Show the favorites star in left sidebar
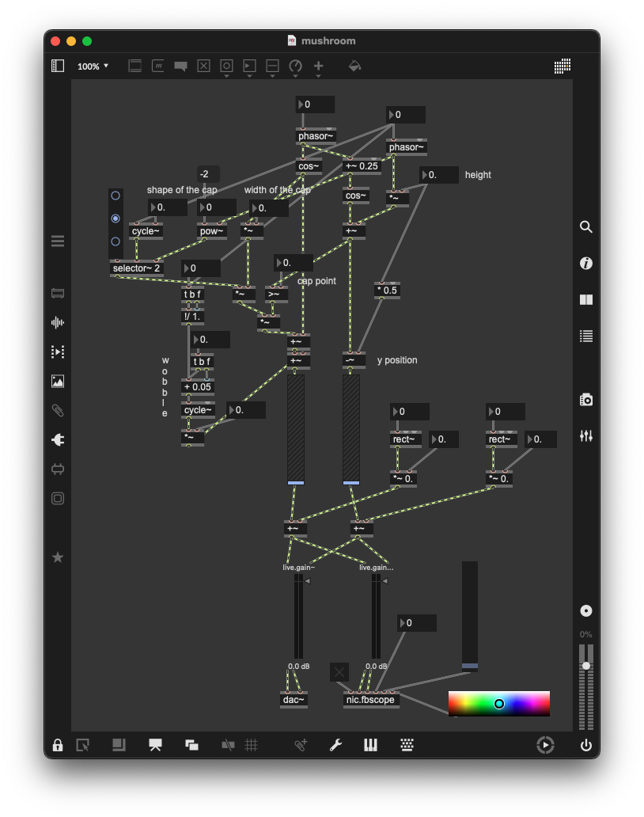The image size is (644, 817). (58, 557)
